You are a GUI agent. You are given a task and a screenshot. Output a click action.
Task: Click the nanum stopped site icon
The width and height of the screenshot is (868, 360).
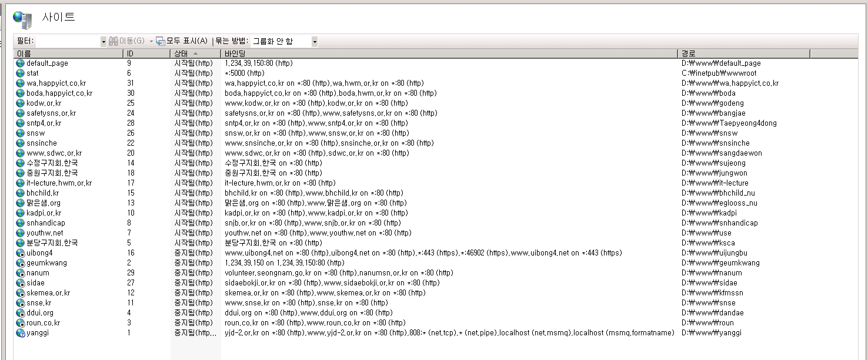(21, 272)
